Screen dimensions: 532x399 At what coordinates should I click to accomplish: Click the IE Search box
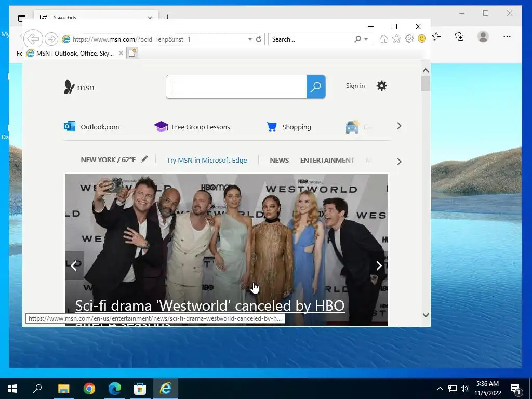(312, 39)
